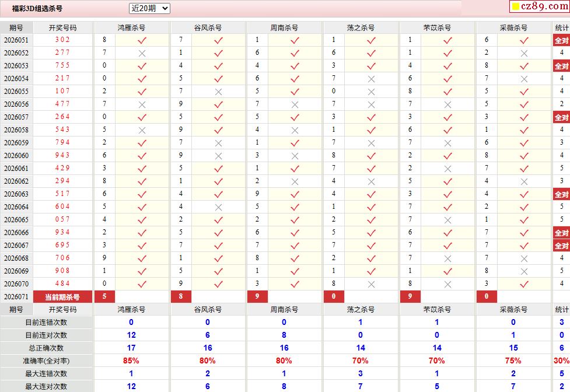The height and width of the screenshot is (392, 570).
Task: Click the 鸿雁 cross mark in row 2026058
Action: tap(142, 131)
